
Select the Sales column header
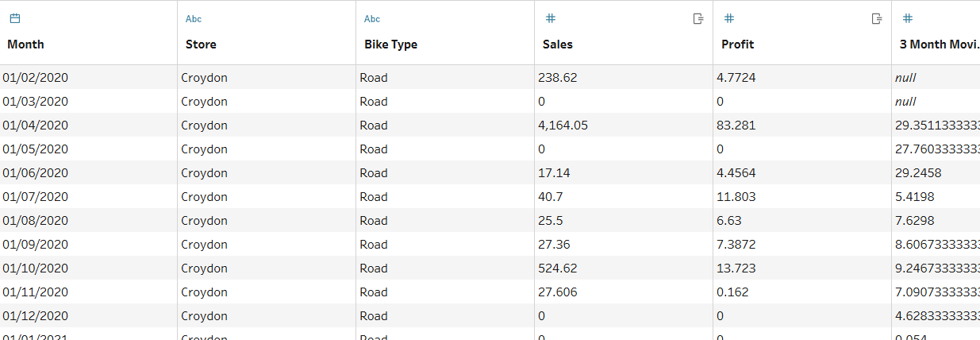558,44
